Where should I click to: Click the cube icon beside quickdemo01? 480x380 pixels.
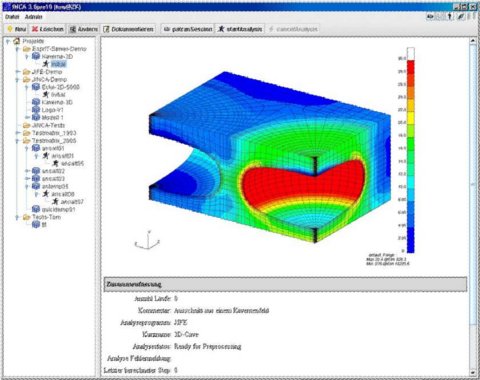click(x=36, y=209)
